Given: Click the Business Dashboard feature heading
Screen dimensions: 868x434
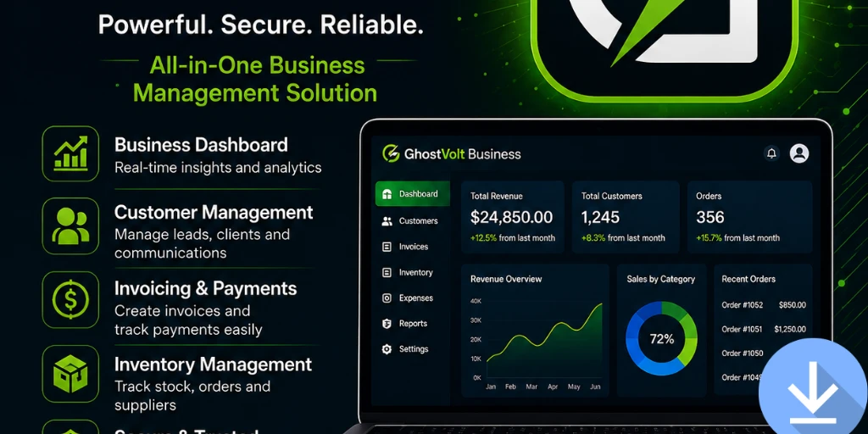Looking at the screenshot, I should click(x=201, y=145).
